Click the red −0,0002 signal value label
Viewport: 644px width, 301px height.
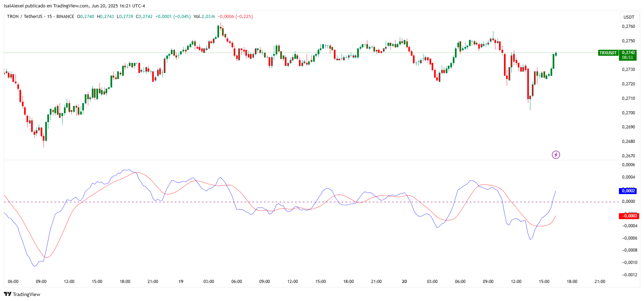point(629,216)
